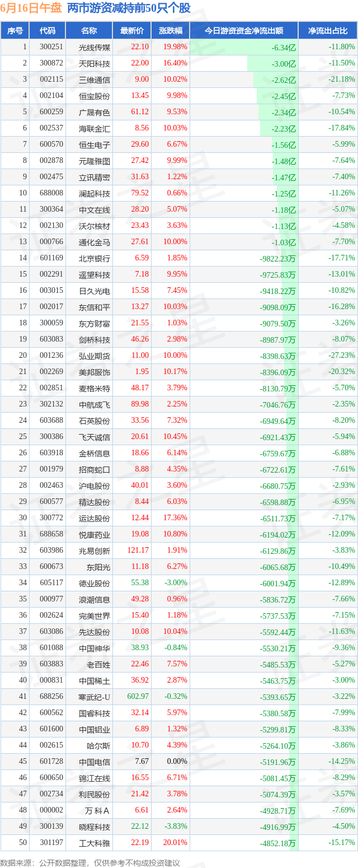Select stock name 精达股份
358x868 pixels.
95,502
